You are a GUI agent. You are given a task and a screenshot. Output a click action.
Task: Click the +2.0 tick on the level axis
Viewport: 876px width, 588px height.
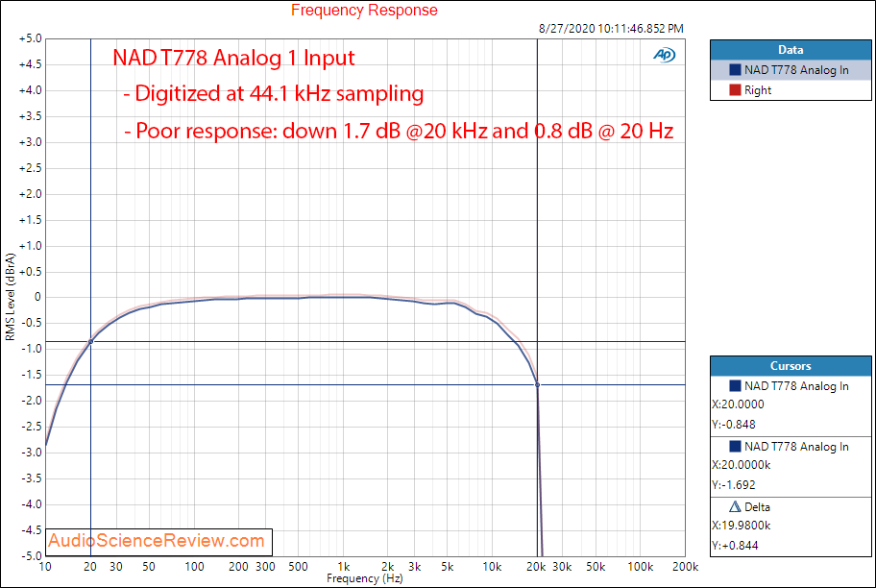tap(31, 194)
